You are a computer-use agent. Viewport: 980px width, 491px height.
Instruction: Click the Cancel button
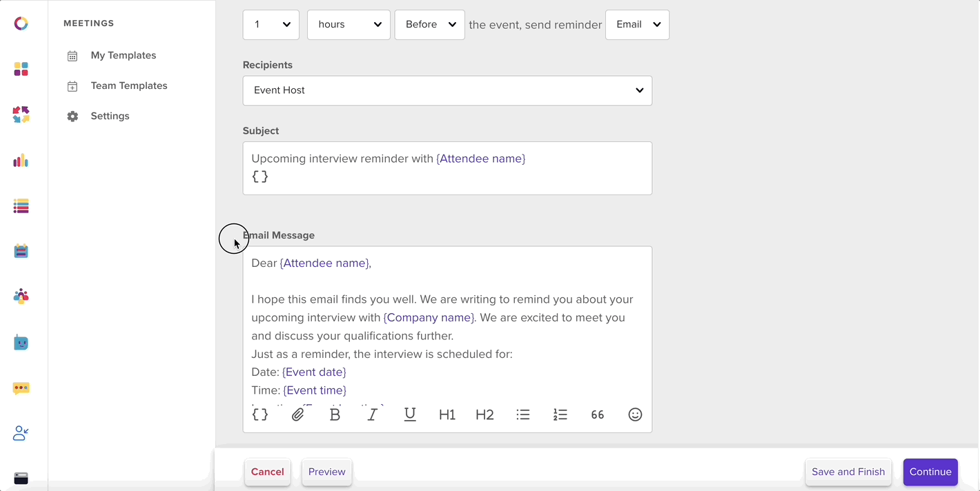(268, 472)
